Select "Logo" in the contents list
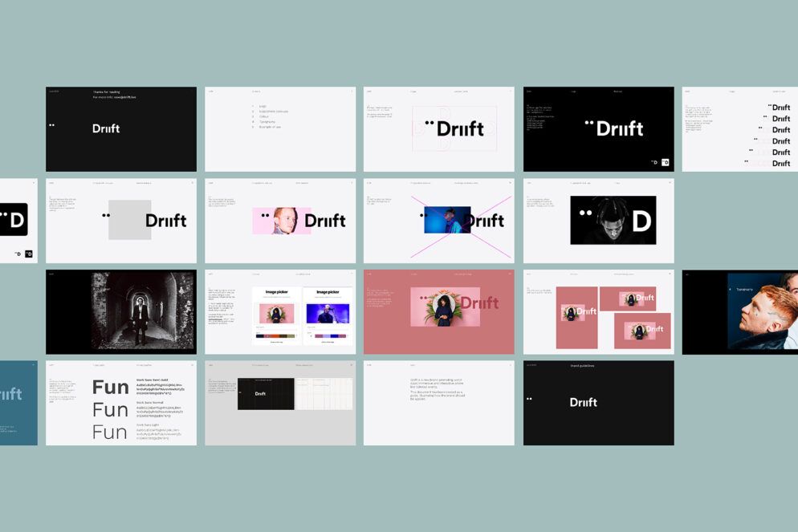This screenshot has width=798, height=532. point(263,106)
